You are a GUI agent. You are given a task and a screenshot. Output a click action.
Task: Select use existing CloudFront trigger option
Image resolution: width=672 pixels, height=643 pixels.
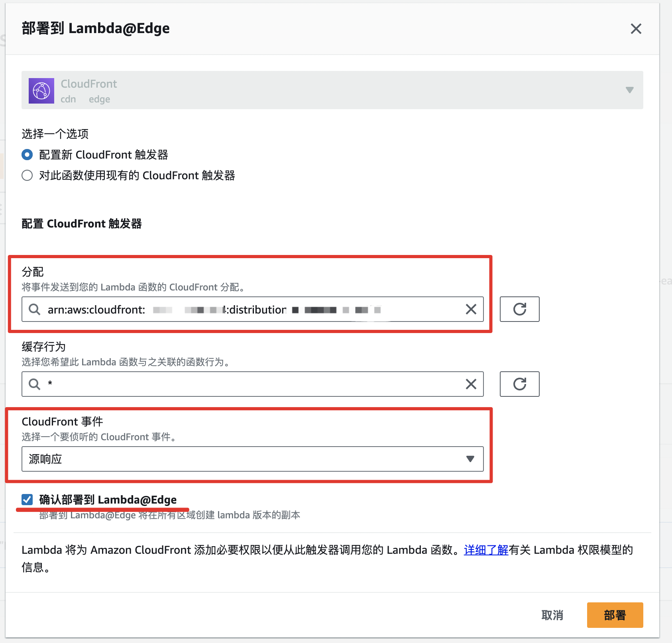tap(27, 175)
